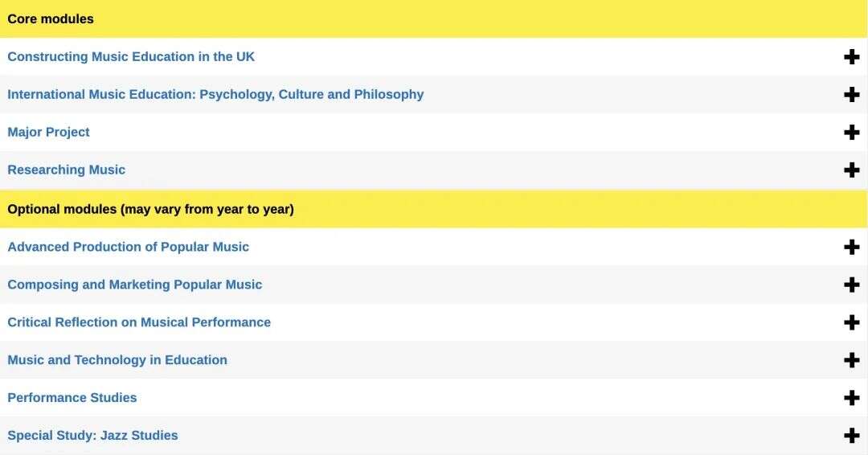Select Special Study: Jazz Studies title
The width and height of the screenshot is (868, 455).
[x=92, y=437]
